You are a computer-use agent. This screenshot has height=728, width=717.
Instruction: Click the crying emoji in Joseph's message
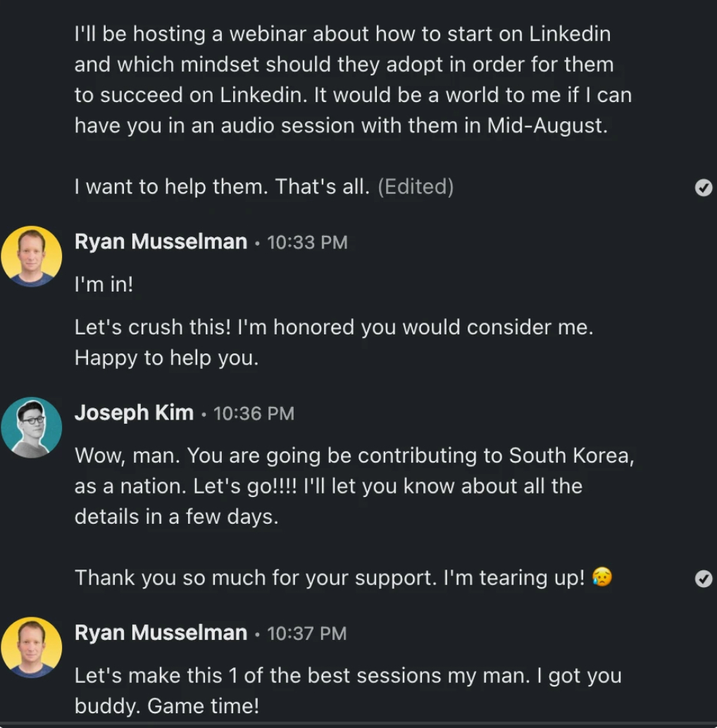pos(602,577)
